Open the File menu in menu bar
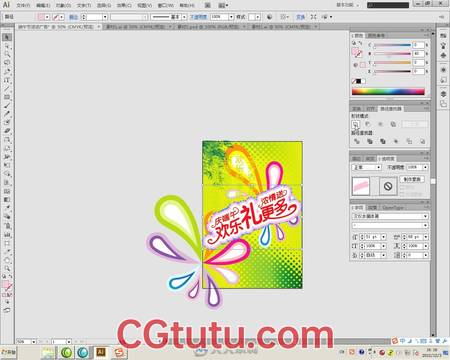 pos(23,5)
